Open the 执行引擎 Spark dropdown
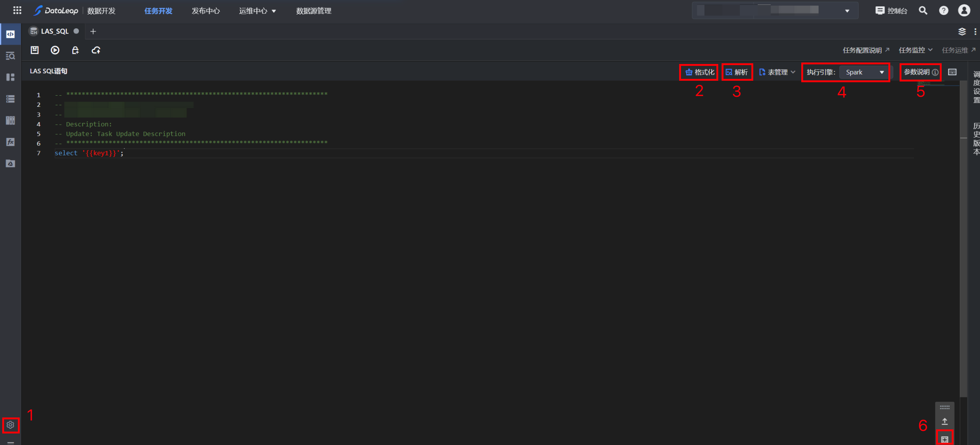 point(863,72)
